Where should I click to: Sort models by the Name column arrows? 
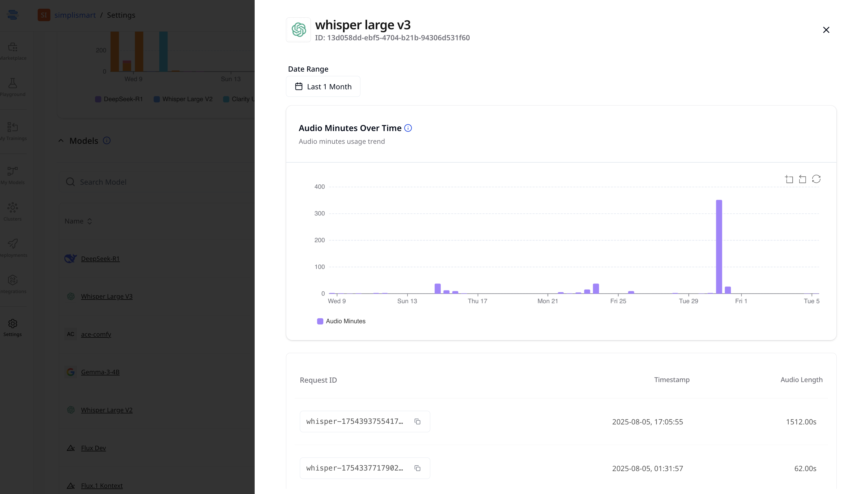pyautogui.click(x=90, y=221)
